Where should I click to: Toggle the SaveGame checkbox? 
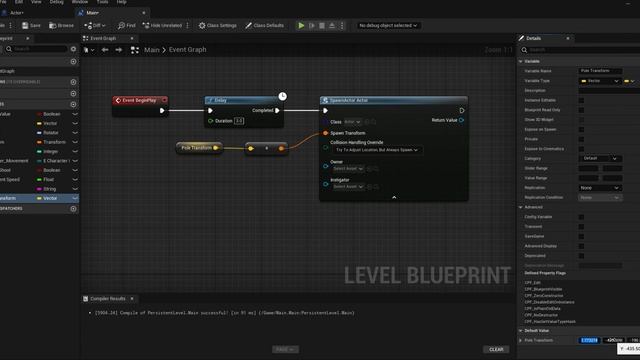(581, 236)
